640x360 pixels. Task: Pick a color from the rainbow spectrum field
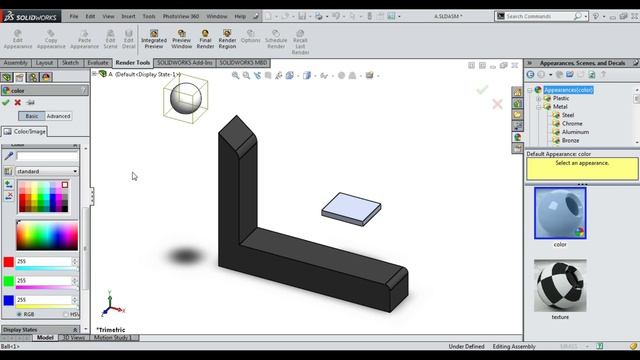pos(47,236)
